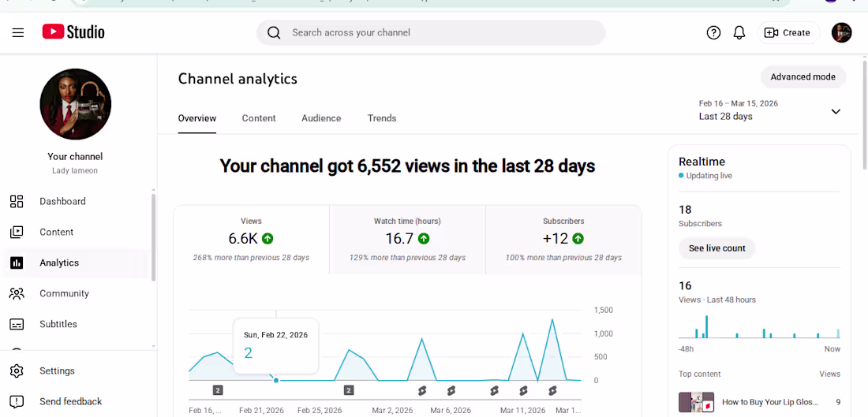Click the sidebar vertical scrollbar

154,236
